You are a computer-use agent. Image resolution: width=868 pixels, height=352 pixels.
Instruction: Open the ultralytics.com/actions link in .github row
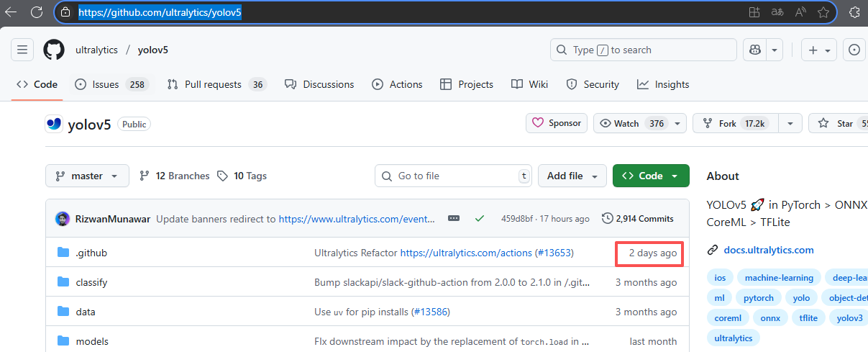(x=466, y=253)
